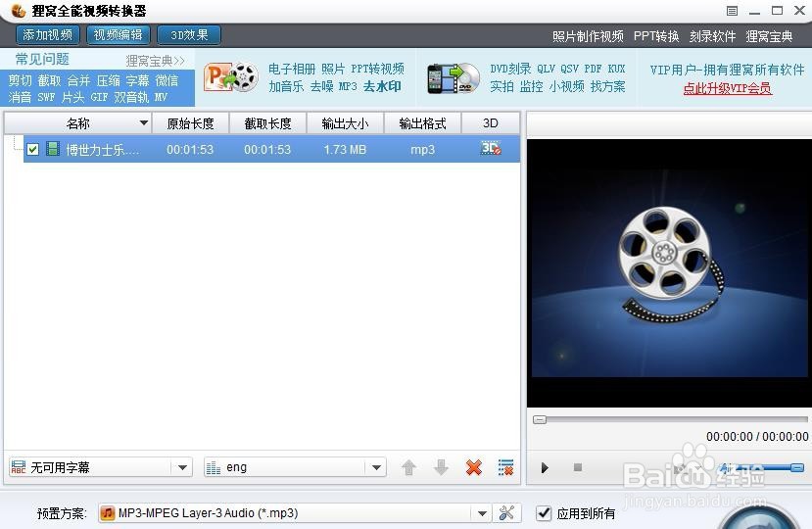
Task: Click the 去噪 link
Action: 321,86
